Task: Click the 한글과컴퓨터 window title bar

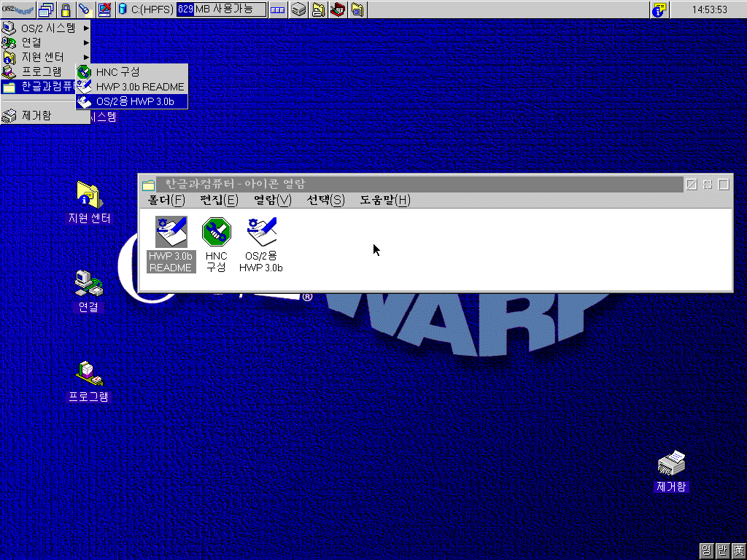Action: point(421,184)
